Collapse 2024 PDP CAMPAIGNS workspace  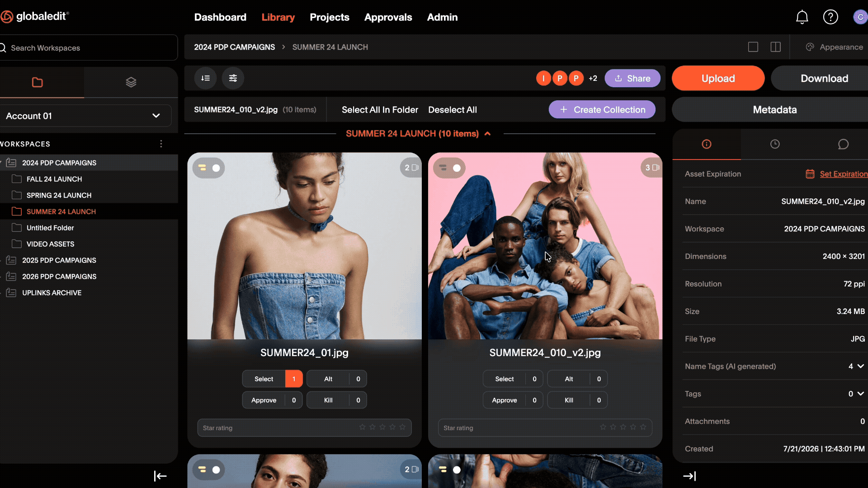click(x=1, y=163)
